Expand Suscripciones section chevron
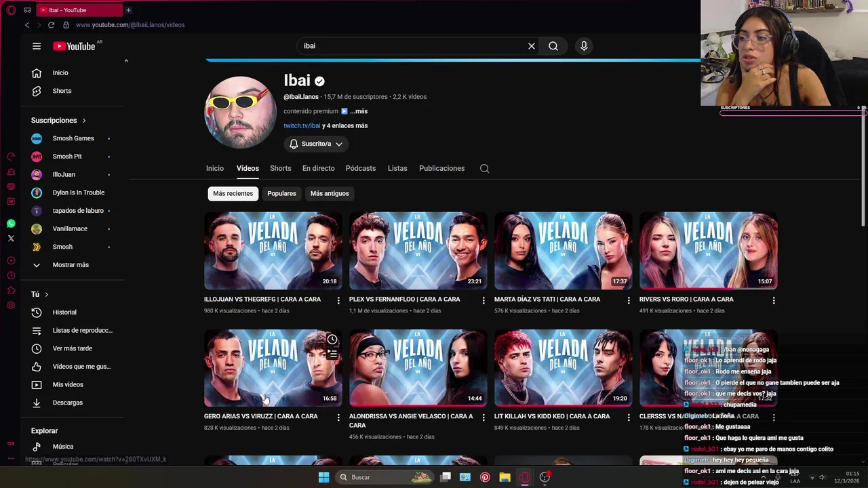Viewport: 868px width, 488px height. point(84,121)
